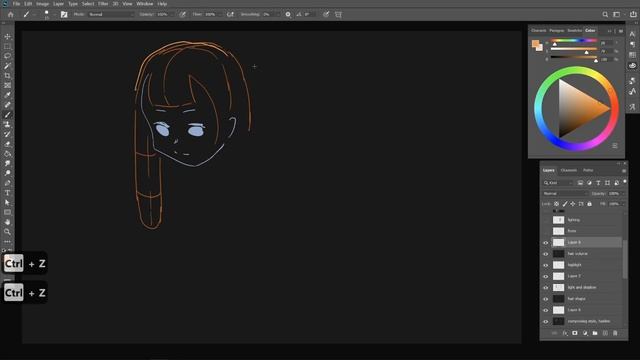Select the hair shape layer

pyautogui.click(x=587, y=299)
